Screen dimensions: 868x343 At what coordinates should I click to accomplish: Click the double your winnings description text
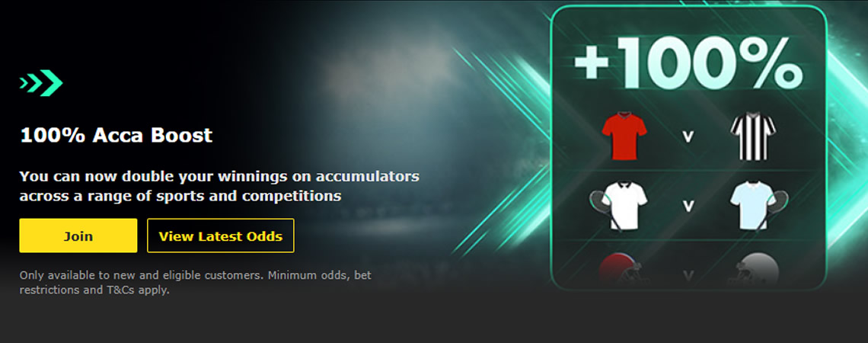pyautogui.click(x=219, y=186)
